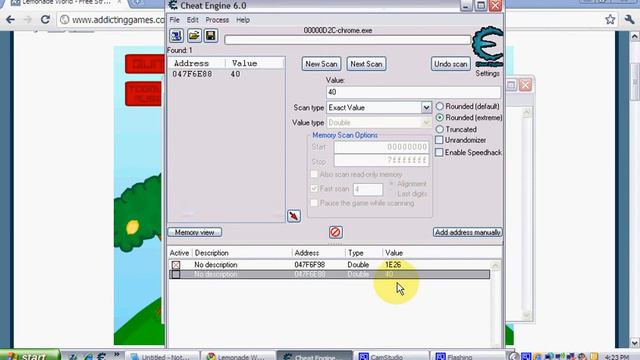
Task: Toggle Pause the game while scanning
Action: click(x=314, y=203)
